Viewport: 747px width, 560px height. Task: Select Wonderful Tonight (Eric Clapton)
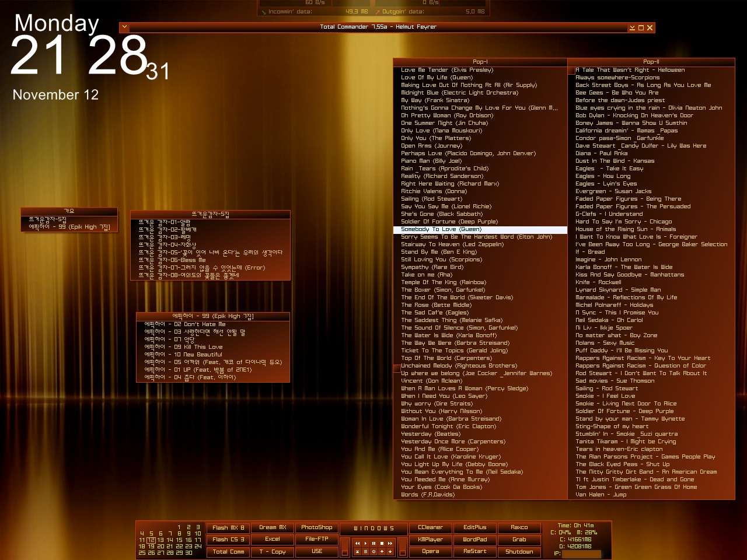[x=480, y=426]
